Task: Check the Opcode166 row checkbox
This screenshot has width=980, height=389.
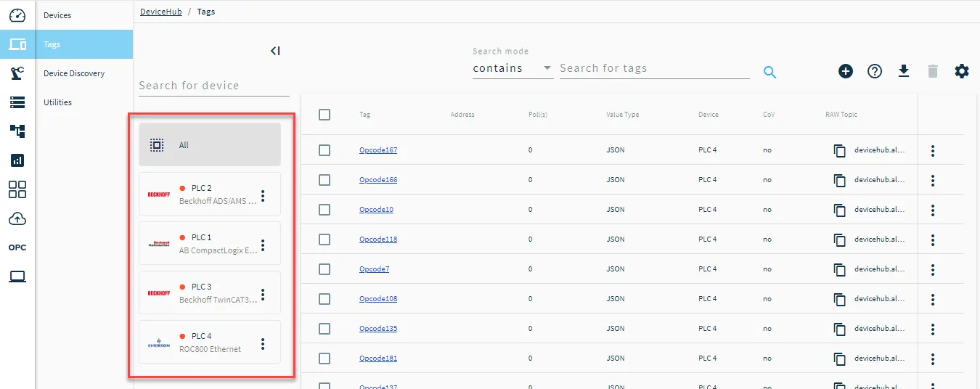Action: pos(324,180)
